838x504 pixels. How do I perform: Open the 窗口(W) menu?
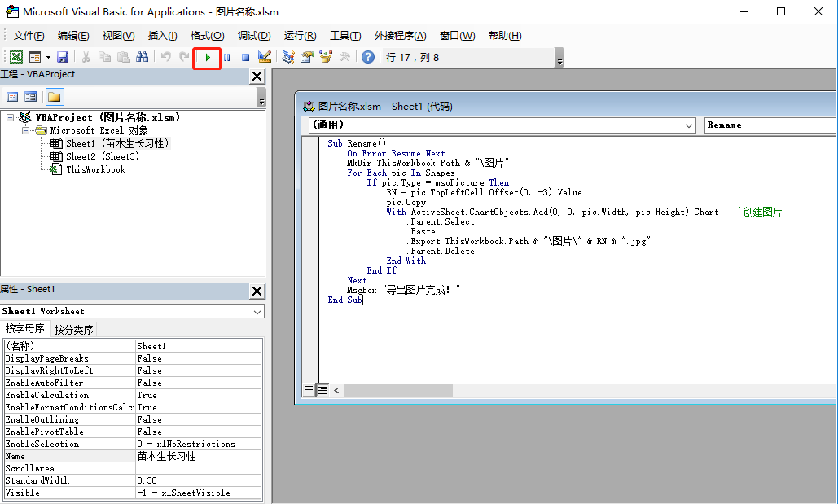[x=457, y=36]
